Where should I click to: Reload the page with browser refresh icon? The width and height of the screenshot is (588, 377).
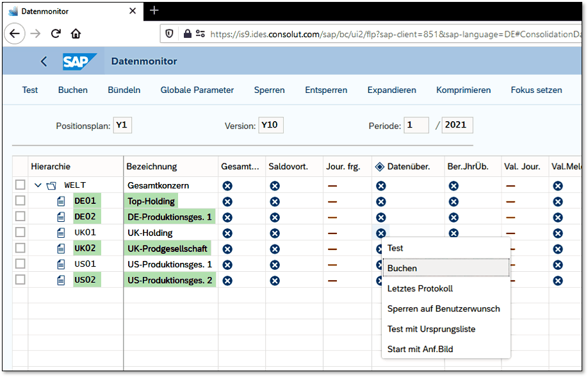click(x=56, y=33)
